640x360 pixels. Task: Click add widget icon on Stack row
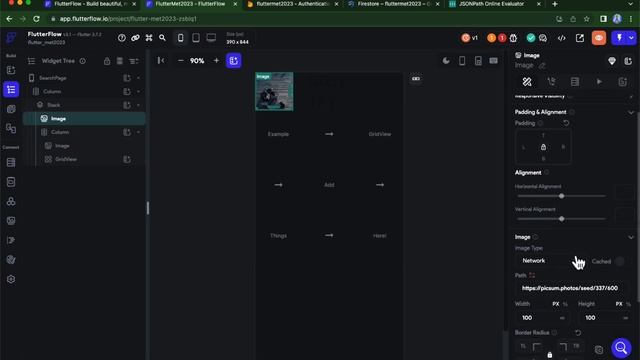tap(127, 105)
